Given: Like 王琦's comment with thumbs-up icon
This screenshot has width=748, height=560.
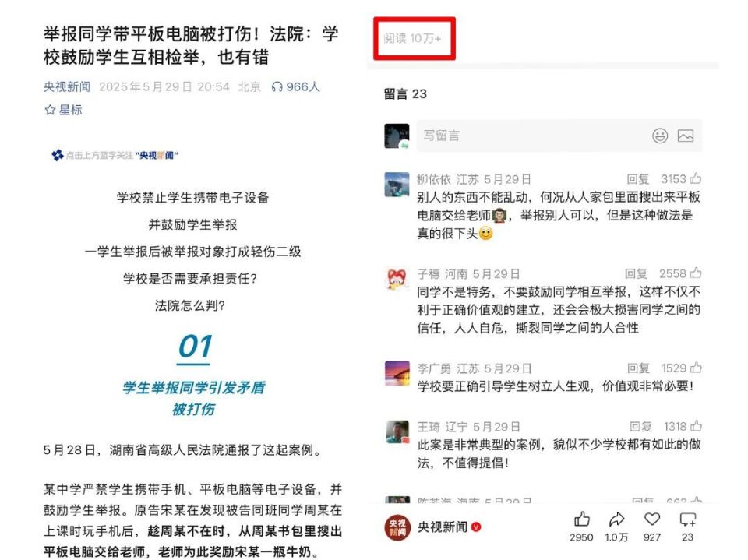Looking at the screenshot, I should [x=696, y=426].
